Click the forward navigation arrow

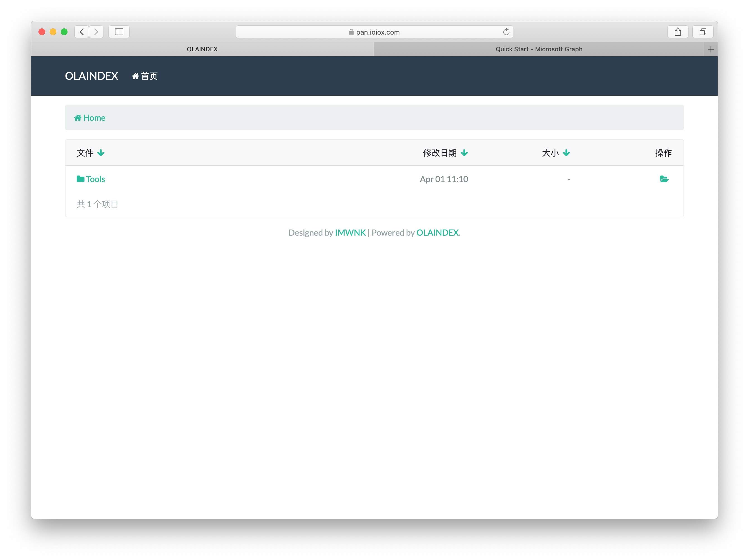coord(96,32)
